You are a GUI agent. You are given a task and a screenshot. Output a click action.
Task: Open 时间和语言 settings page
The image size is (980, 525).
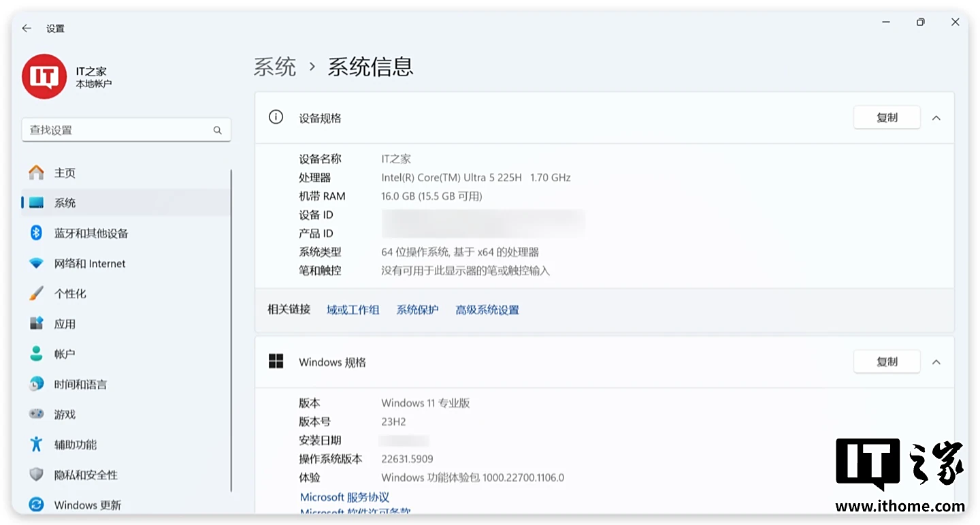[x=80, y=384]
